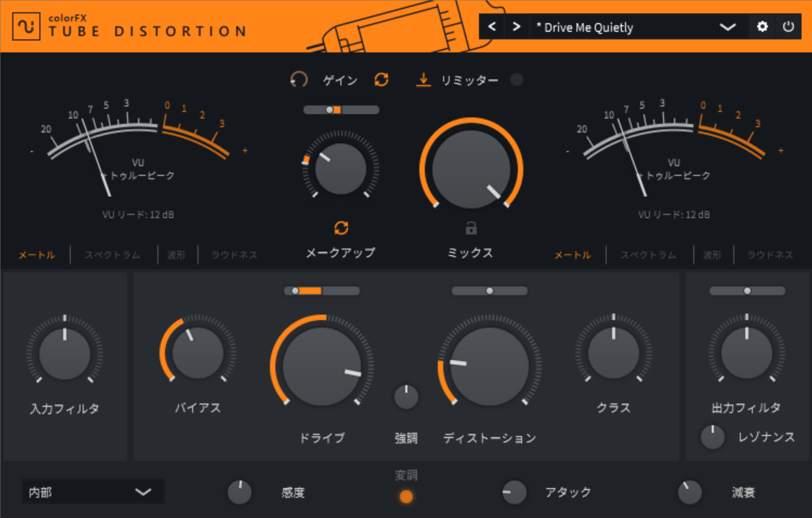Click the slider above the ドライブ knob

click(x=322, y=290)
